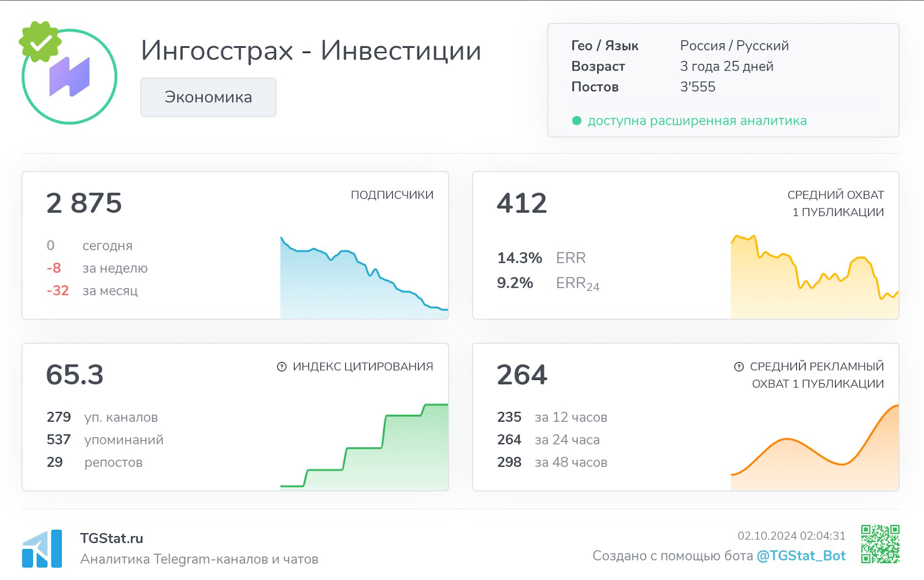Image resolution: width=924 pixels, height=580 pixels.
Task: Click the blue subscribers trend chart
Action: coord(364,277)
